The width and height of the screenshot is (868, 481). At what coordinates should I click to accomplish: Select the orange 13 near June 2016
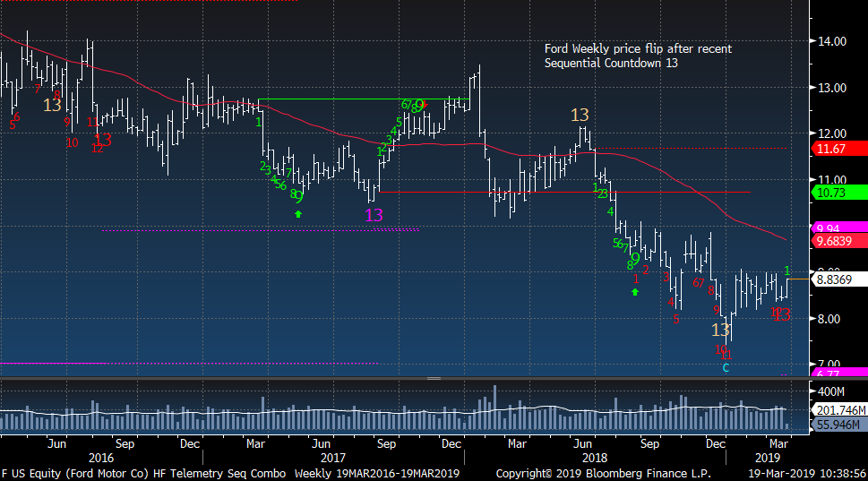(x=52, y=105)
